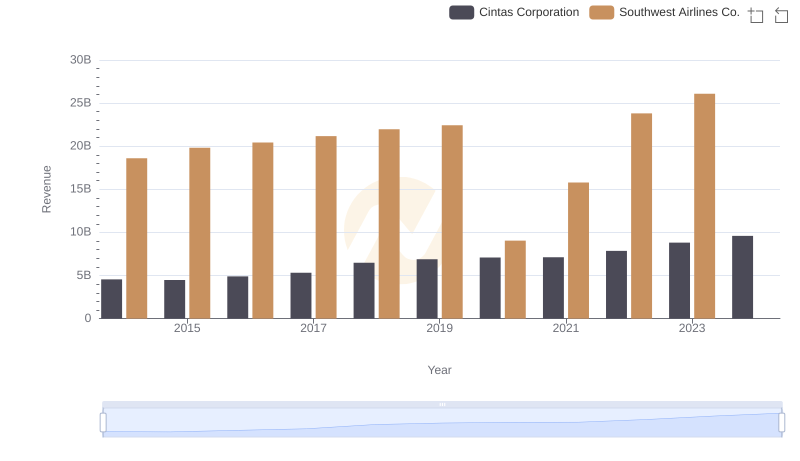Image resolution: width=800 pixels, height=461 pixels.
Task: Click the 20B y-axis label
Action: (81, 146)
